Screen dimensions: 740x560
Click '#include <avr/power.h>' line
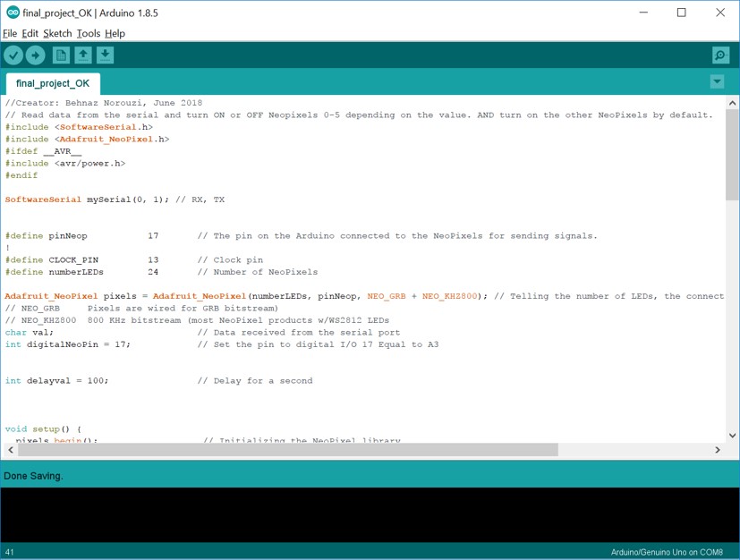(x=65, y=163)
